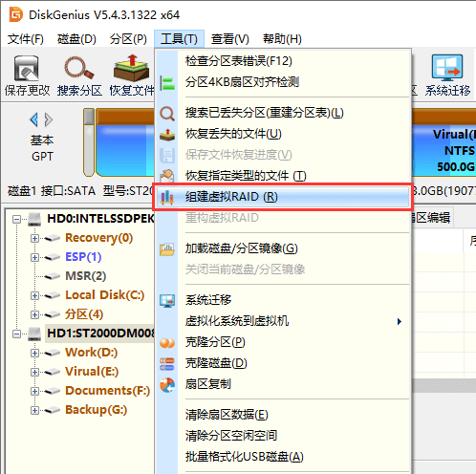Screen dimensions: 476x474
Task: Choose 恢复丢失的文件(U) menu entry
Action: pos(282,134)
